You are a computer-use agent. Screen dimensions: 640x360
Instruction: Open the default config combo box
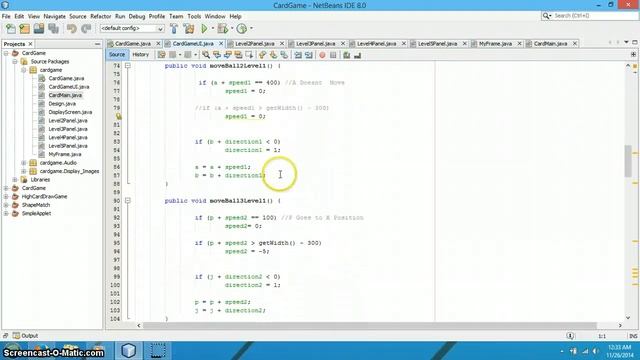[x=132, y=29]
